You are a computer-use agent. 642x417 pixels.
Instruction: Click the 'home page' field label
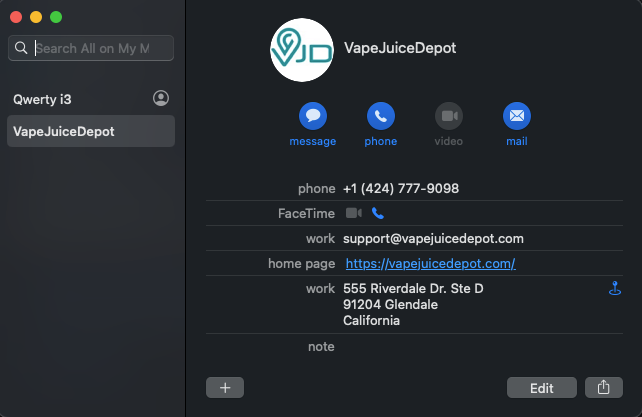coord(301,263)
